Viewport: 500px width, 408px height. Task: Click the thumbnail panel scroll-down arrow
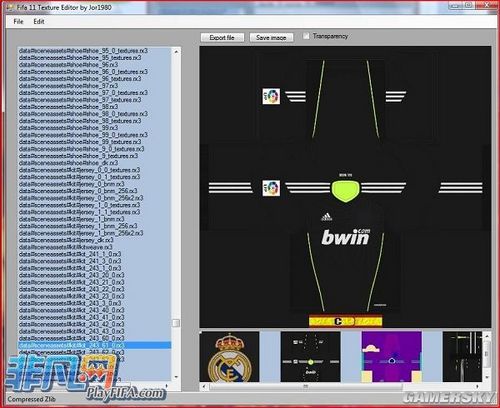tap(486, 378)
